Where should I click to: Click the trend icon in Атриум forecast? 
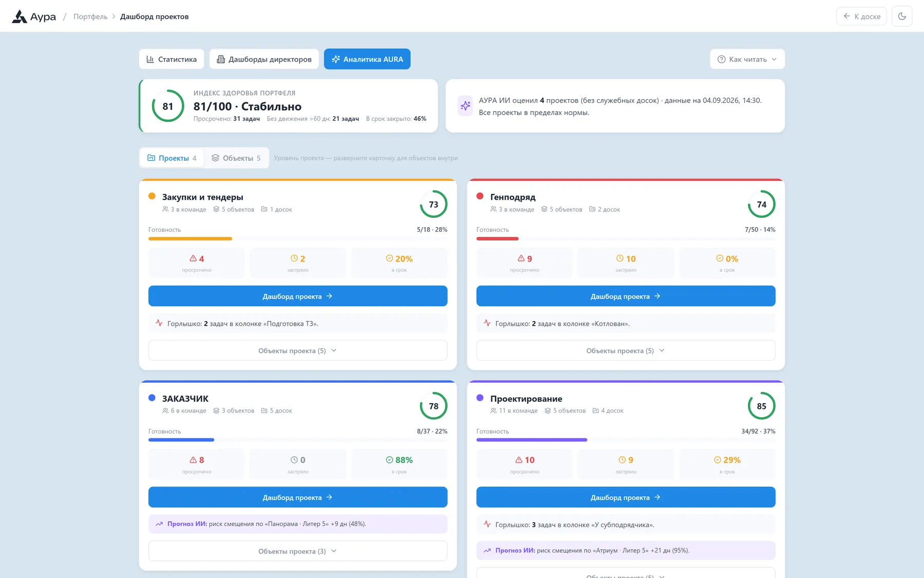487,550
